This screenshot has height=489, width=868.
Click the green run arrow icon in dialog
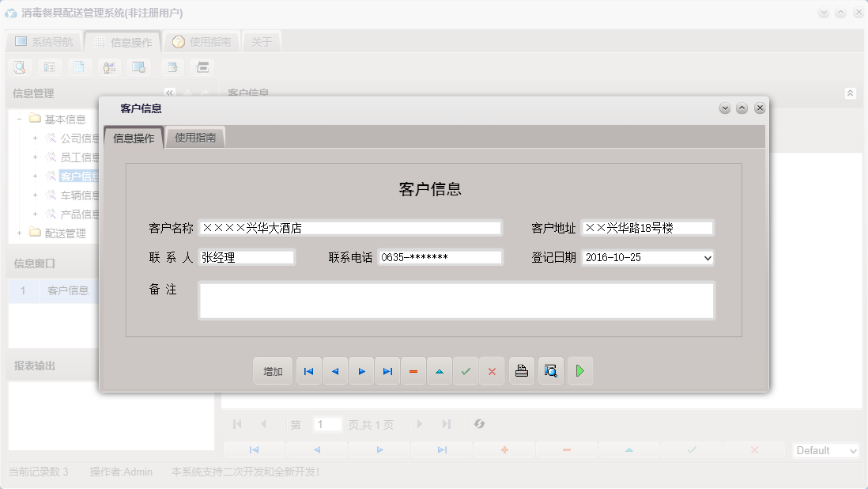tap(579, 370)
